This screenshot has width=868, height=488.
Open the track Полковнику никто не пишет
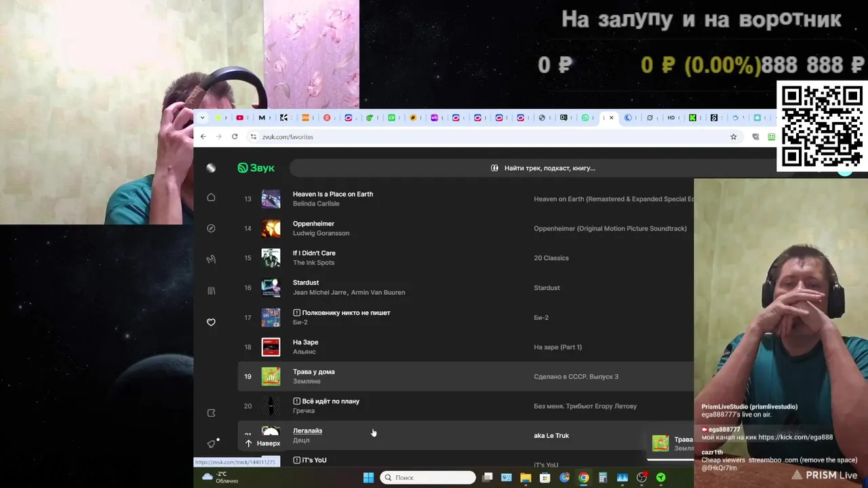346,312
